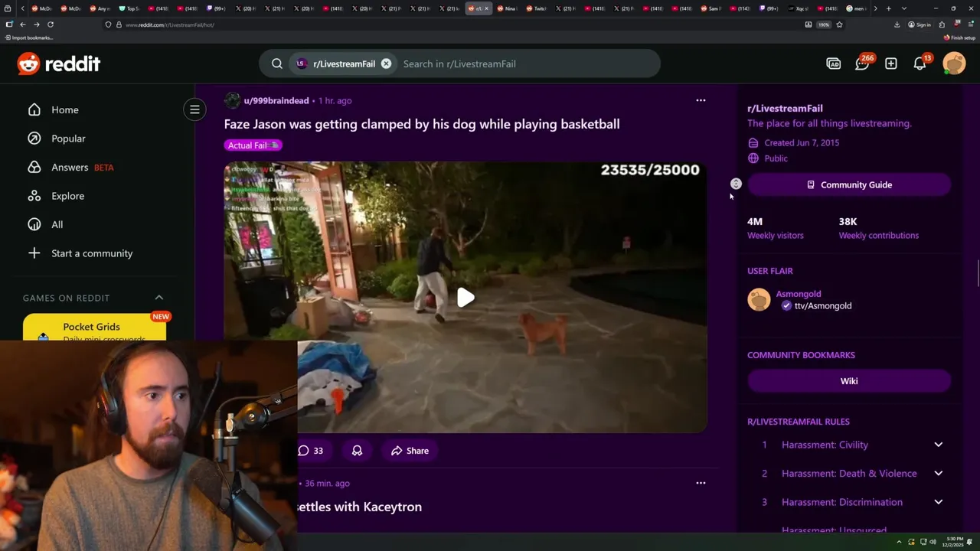The width and height of the screenshot is (980, 551).
Task: Open the Pocket Grids game card
Action: [94, 328]
